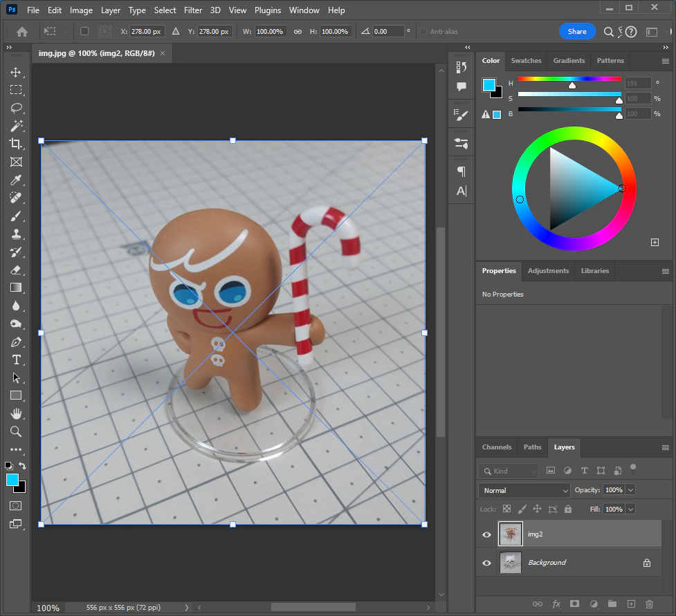676x616 pixels.
Task: Click the Share button
Action: point(577,31)
